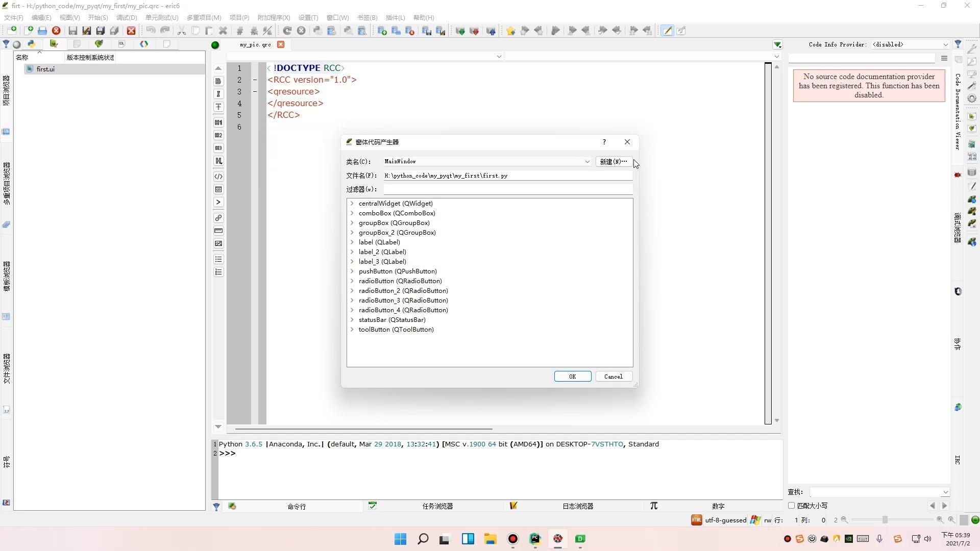The height and width of the screenshot is (551, 980).
Task: Click the zoom slider handle in status bar
Action: (x=885, y=520)
